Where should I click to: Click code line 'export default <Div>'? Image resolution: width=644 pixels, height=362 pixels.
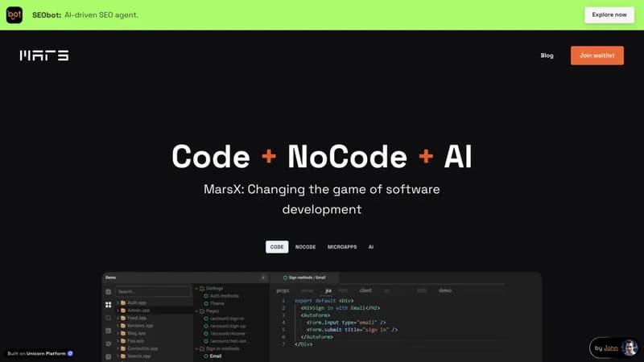click(324, 301)
